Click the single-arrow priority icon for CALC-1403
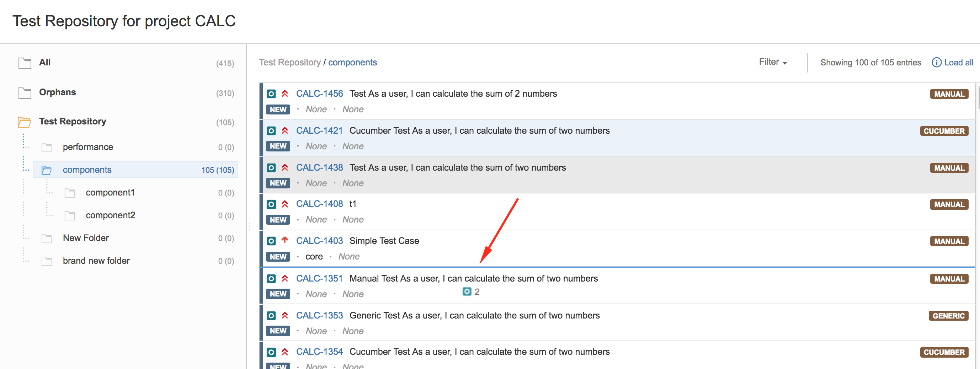Viewport: 980px width, 369px height. (284, 240)
